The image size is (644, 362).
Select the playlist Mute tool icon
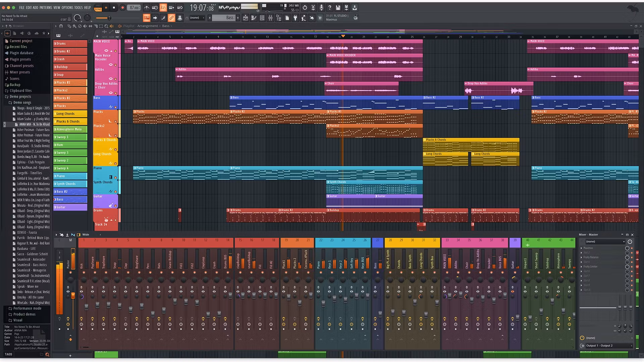(x=85, y=26)
